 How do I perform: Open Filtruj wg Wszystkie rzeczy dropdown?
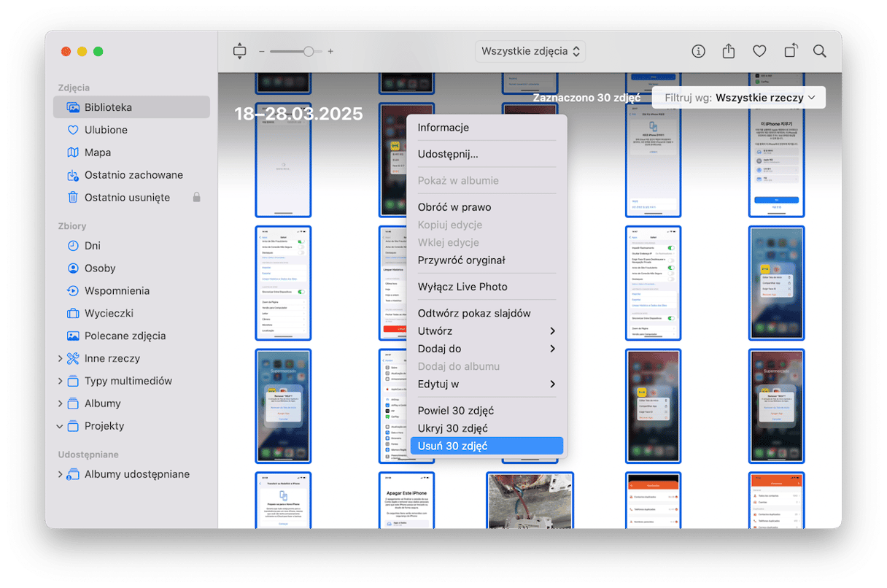click(x=739, y=98)
